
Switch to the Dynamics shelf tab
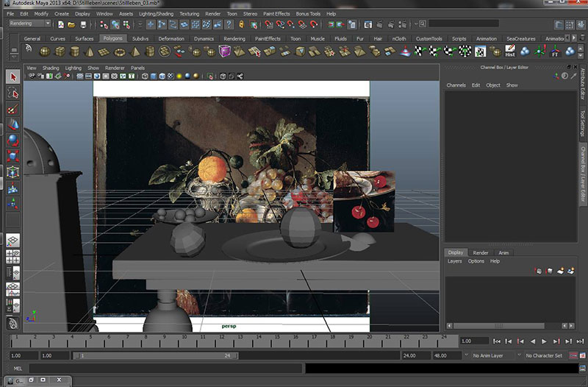pyautogui.click(x=204, y=38)
